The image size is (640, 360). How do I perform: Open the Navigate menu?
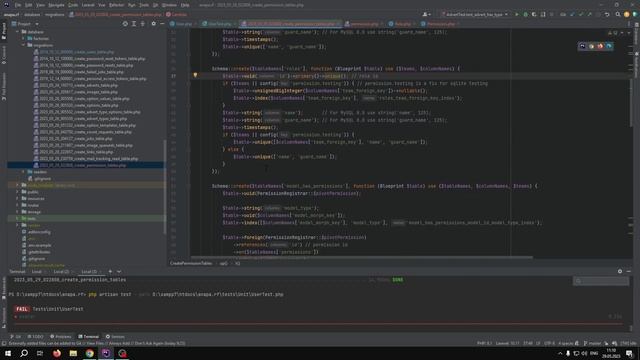pos(56,5)
